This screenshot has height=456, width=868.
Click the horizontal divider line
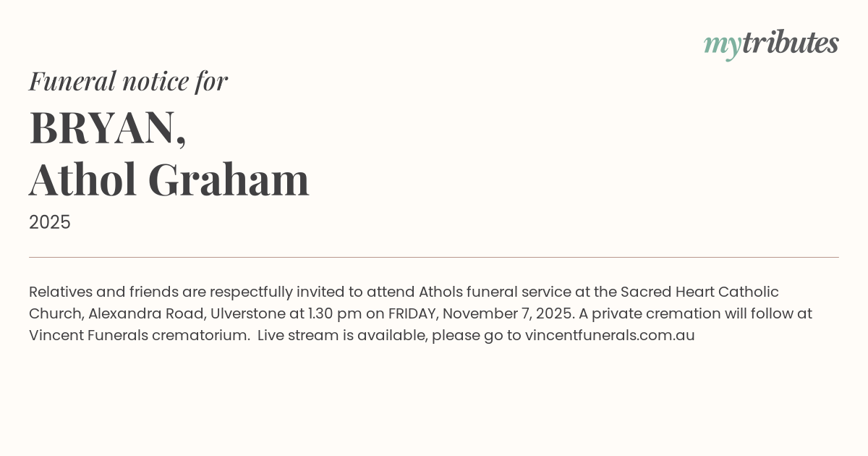pyautogui.click(x=434, y=257)
